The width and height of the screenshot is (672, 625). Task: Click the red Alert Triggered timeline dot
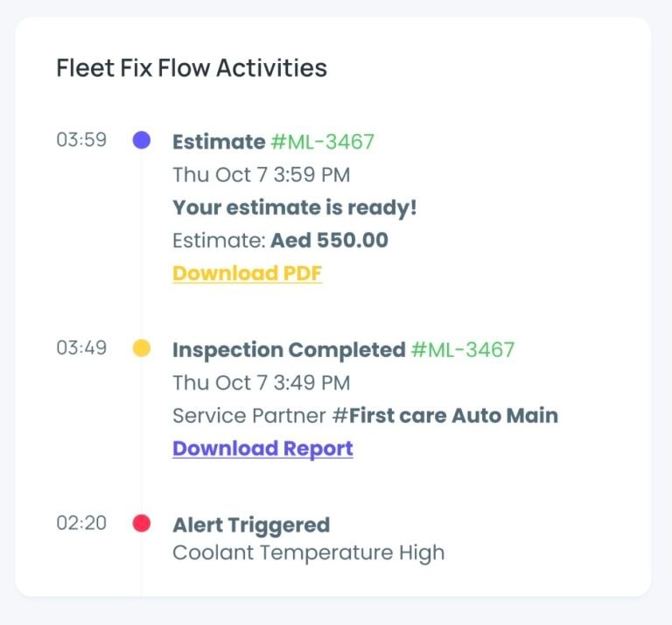click(141, 523)
